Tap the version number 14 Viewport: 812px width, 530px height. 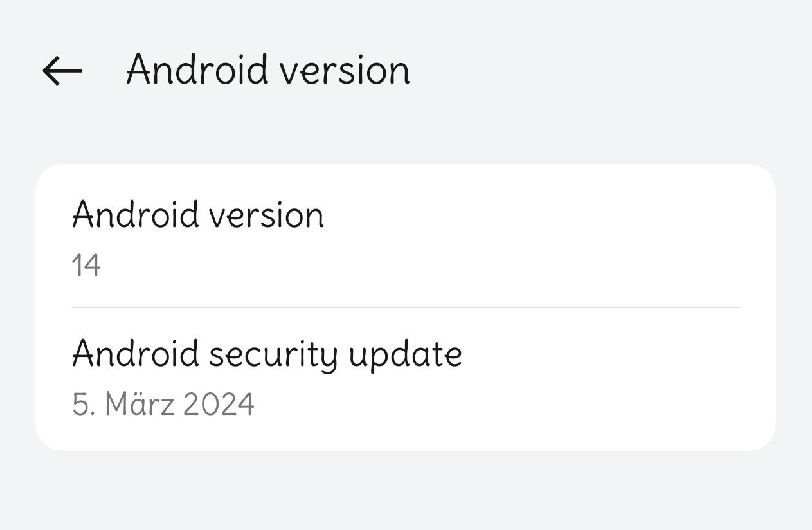pyautogui.click(x=86, y=266)
